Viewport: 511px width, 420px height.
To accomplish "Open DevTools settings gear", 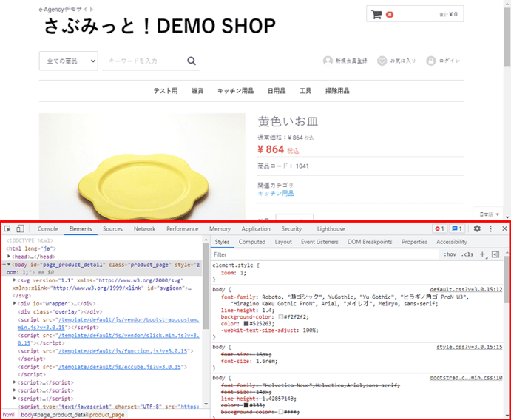I will coord(477,228).
